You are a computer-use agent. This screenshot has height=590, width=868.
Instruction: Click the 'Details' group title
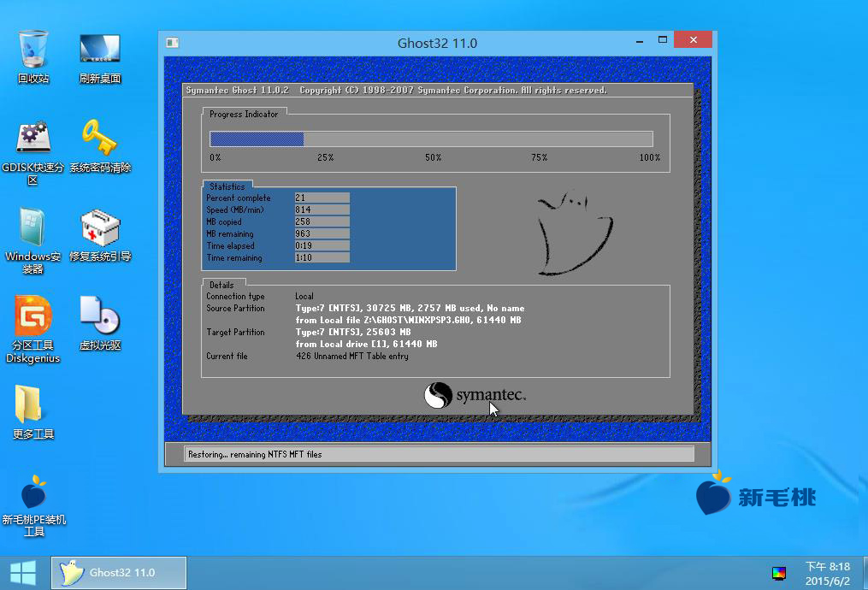point(221,285)
